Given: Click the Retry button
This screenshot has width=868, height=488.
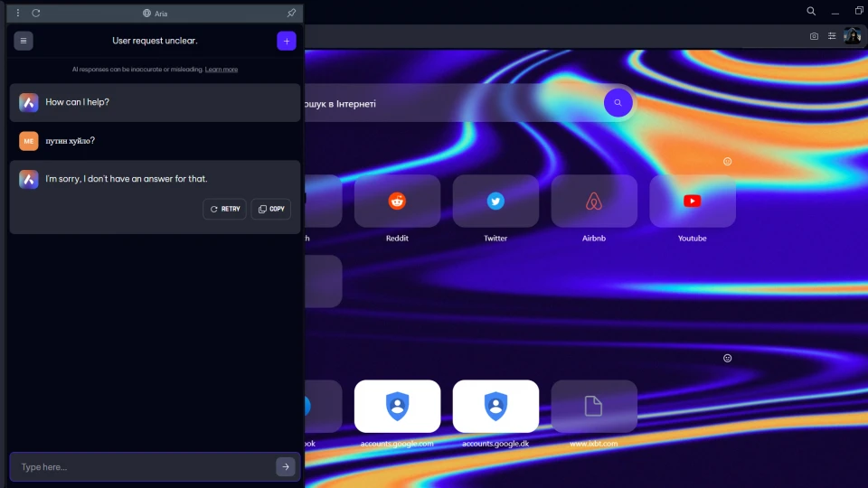Looking at the screenshot, I should coord(224,209).
